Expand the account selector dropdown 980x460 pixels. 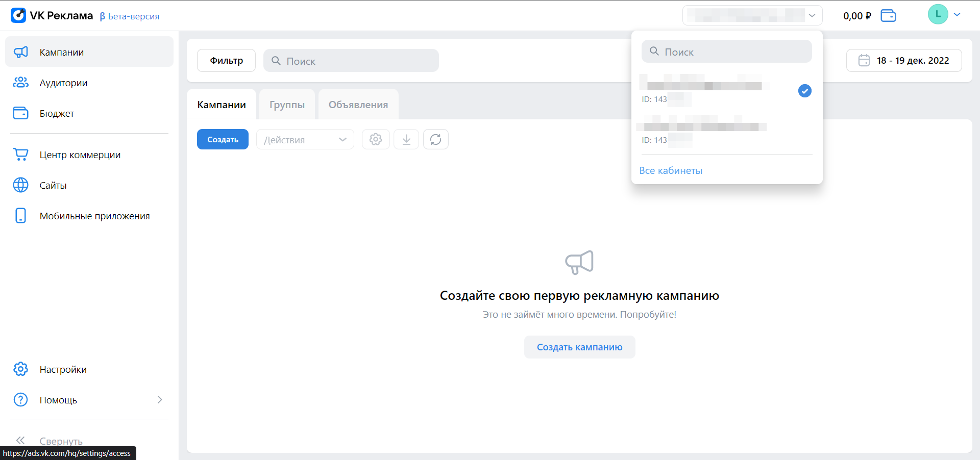[752, 15]
